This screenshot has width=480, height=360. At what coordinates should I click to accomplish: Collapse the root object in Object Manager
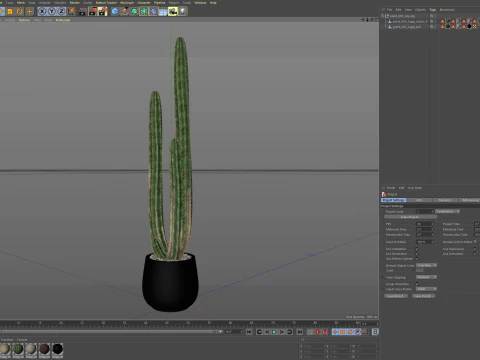pos(383,16)
